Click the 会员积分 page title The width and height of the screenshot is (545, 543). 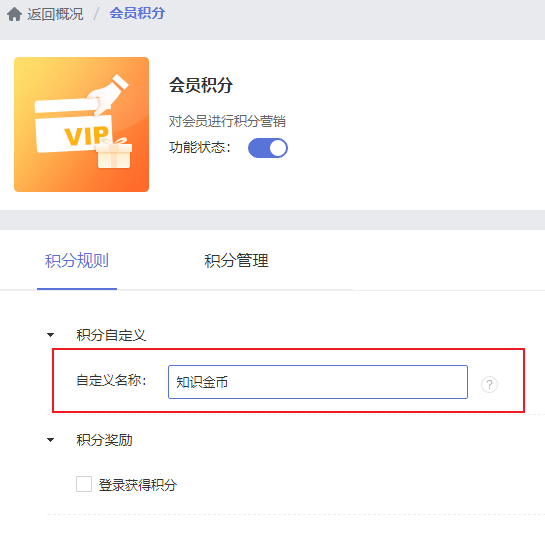coord(201,85)
